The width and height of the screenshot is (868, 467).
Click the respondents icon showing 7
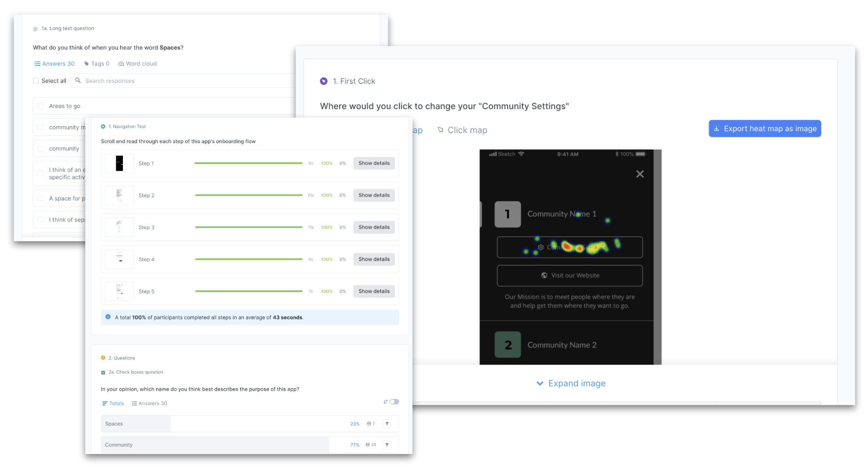(369, 424)
